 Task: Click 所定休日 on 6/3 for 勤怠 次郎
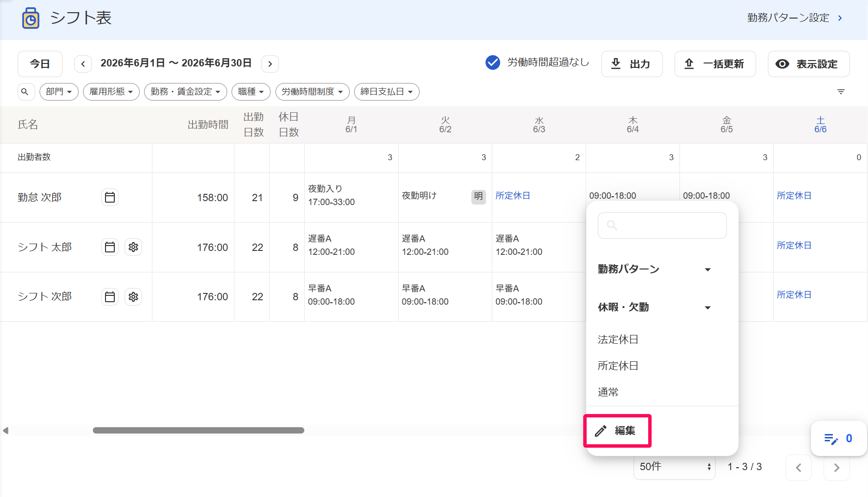(x=513, y=195)
